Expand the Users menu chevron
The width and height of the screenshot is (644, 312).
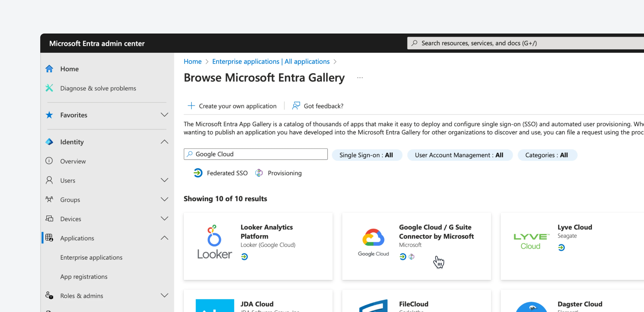tap(165, 180)
